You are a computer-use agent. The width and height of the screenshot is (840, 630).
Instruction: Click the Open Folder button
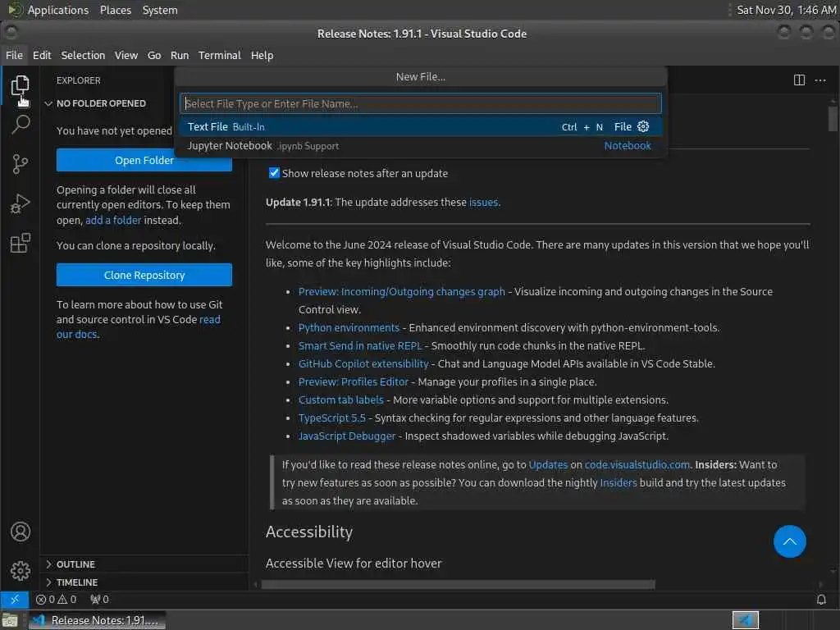(x=144, y=160)
